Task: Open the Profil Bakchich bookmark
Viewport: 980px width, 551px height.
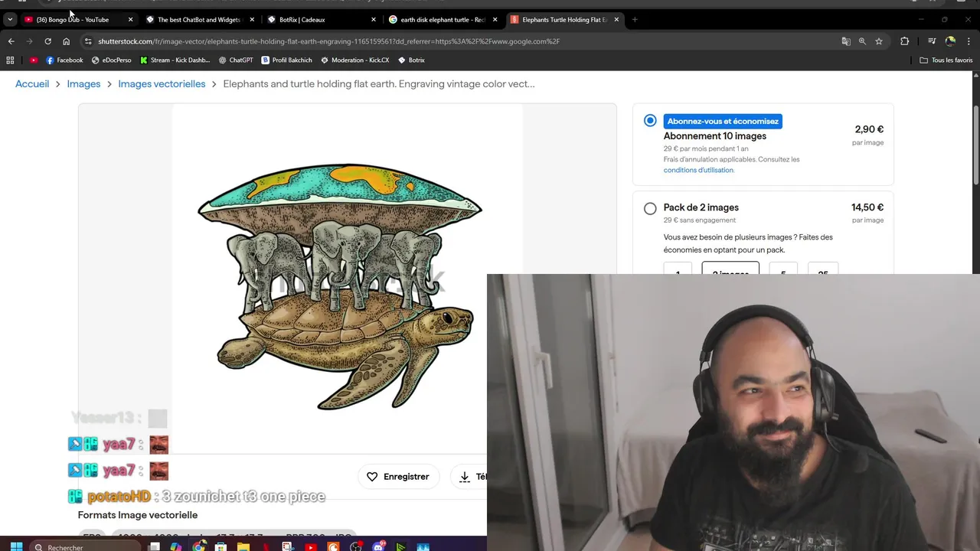Action: click(286, 60)
